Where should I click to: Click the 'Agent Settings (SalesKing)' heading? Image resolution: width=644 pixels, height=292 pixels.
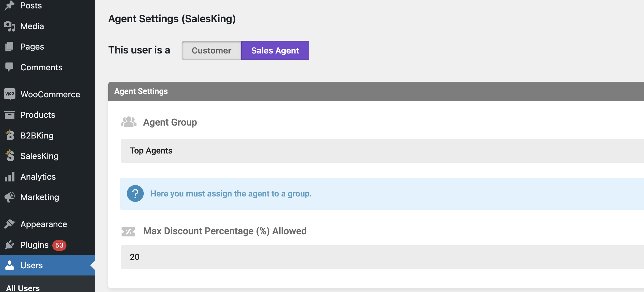pyautogui.click(x=172, y=19)
